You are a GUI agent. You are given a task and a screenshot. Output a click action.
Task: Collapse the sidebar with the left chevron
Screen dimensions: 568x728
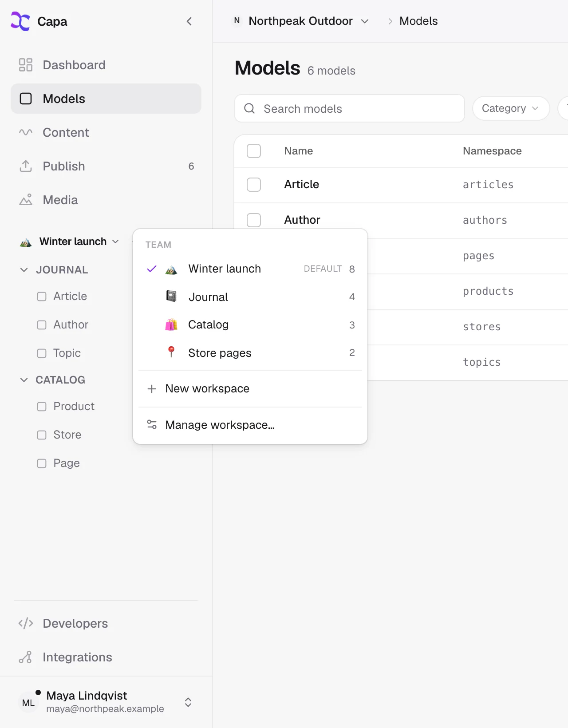(x=189, y=21)
